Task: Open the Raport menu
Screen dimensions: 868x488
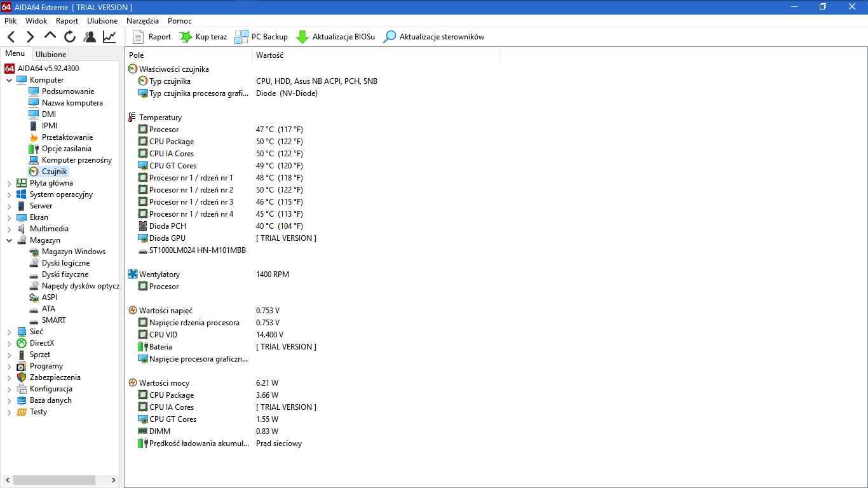Action: pos(67,20)
